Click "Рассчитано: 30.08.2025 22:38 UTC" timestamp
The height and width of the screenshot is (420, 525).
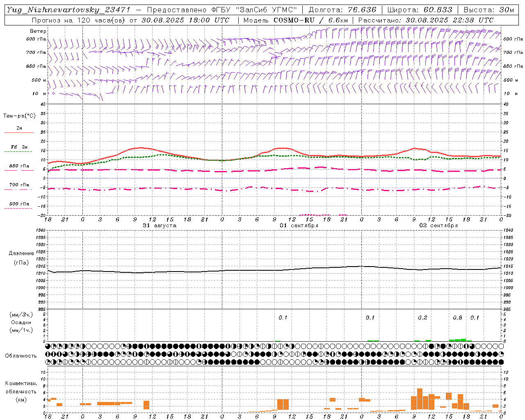pos(426,20)
